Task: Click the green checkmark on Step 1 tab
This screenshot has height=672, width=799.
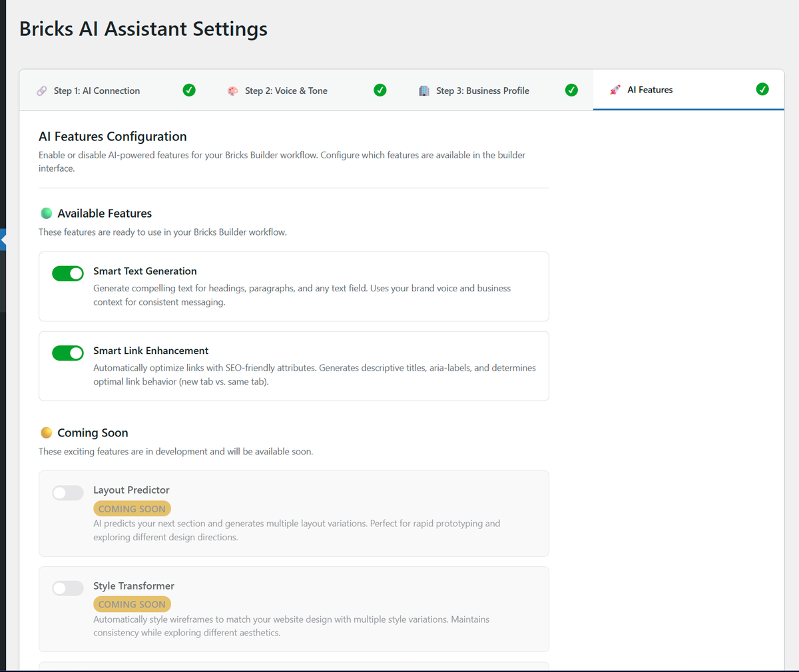Action: point(189,90)
